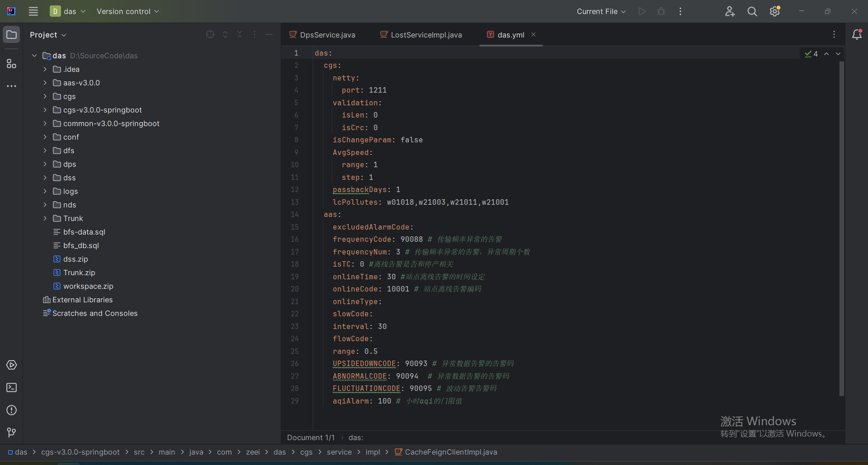This screenshot has height=465, width=868.
Task: Click das breadcrumb in navigation bar
Action: tap(18, 452)
